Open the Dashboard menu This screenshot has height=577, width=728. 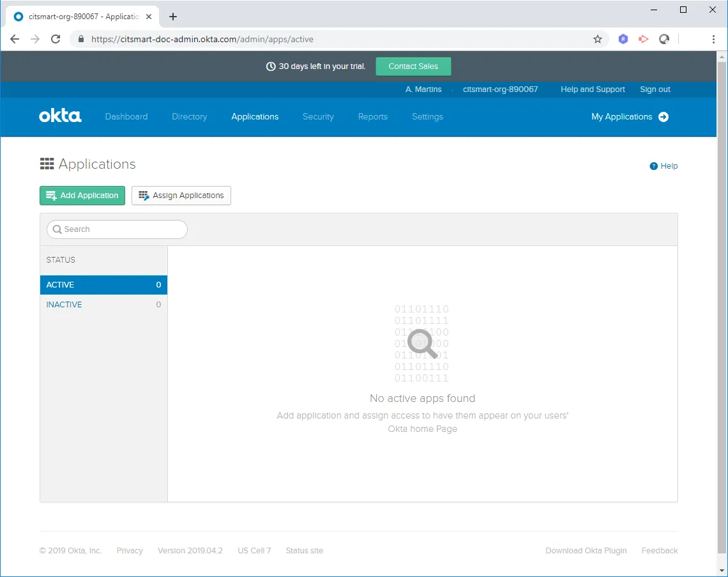[x=126, y=116]
